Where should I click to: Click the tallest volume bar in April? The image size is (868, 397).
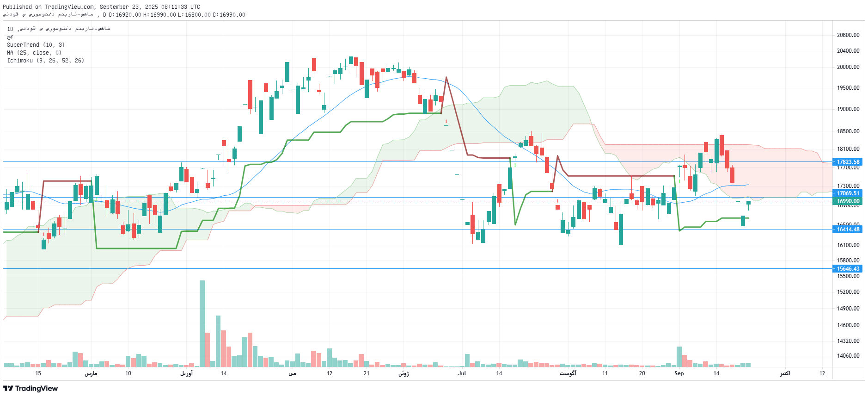click(x=202, y=323)
